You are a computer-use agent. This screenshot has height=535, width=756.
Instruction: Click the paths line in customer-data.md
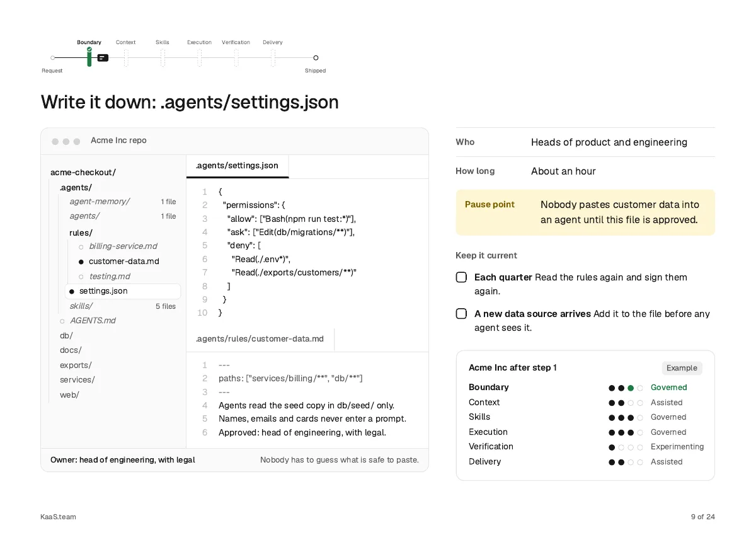(x=290, y=379)
